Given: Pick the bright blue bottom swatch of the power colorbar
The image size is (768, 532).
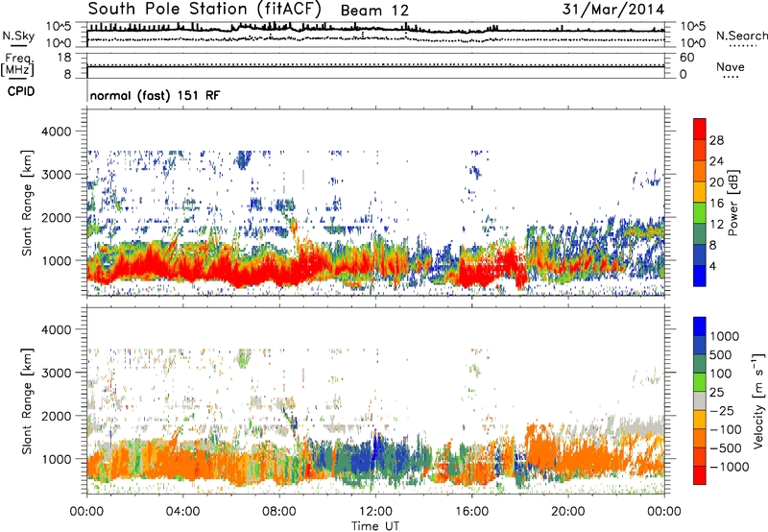Looking at the screenshot, I should pyautogui.click(x=700, y=276).
